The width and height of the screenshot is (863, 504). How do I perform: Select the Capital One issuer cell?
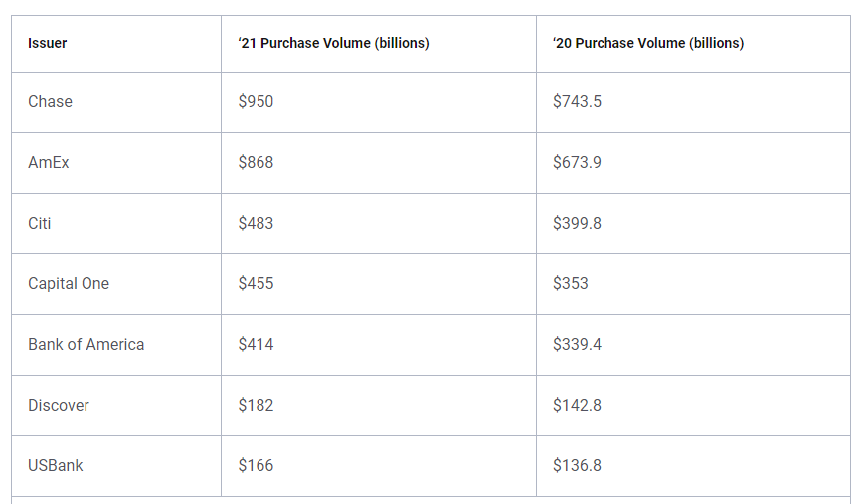pos(69,283)
